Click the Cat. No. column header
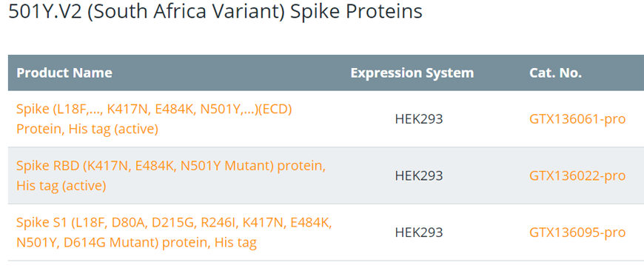This screenshot has width=644, height=279. (x=555, y=73)
